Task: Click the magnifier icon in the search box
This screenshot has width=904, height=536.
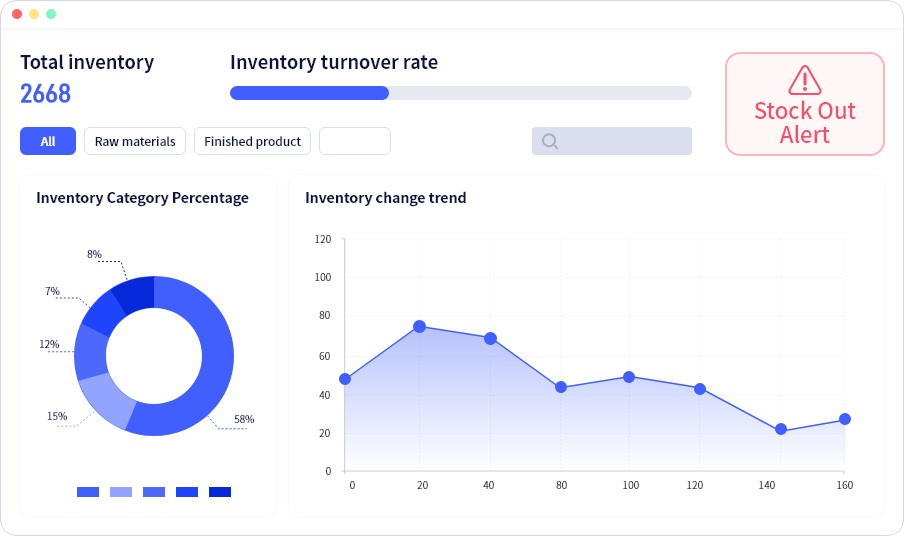Action: click(550, 141)
